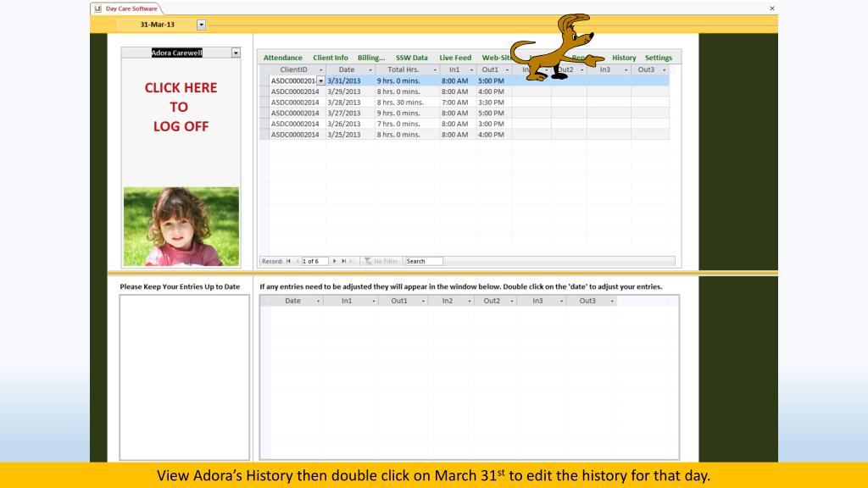
Task: Click the Adora Carewell name field
Action: pyautogui.click(x=176, y=53)
